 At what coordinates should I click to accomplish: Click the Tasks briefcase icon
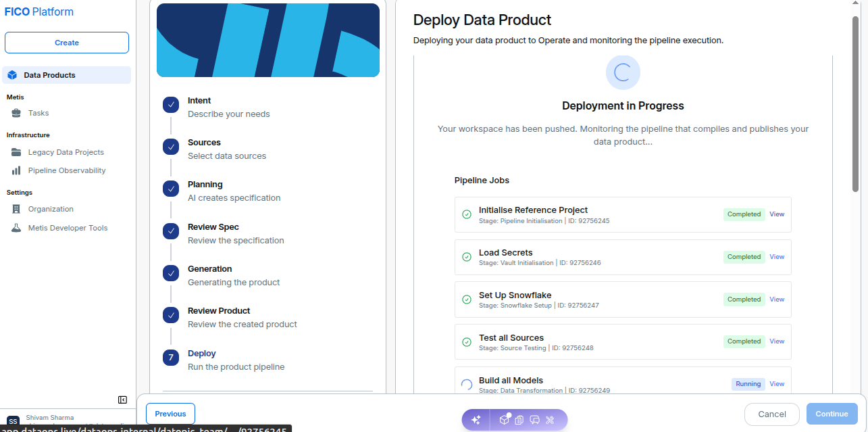[x=16, y=113]
